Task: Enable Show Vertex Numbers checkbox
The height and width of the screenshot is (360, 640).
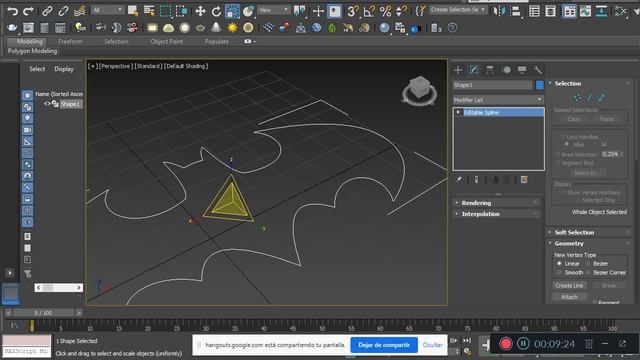Action: pos(563,192)
